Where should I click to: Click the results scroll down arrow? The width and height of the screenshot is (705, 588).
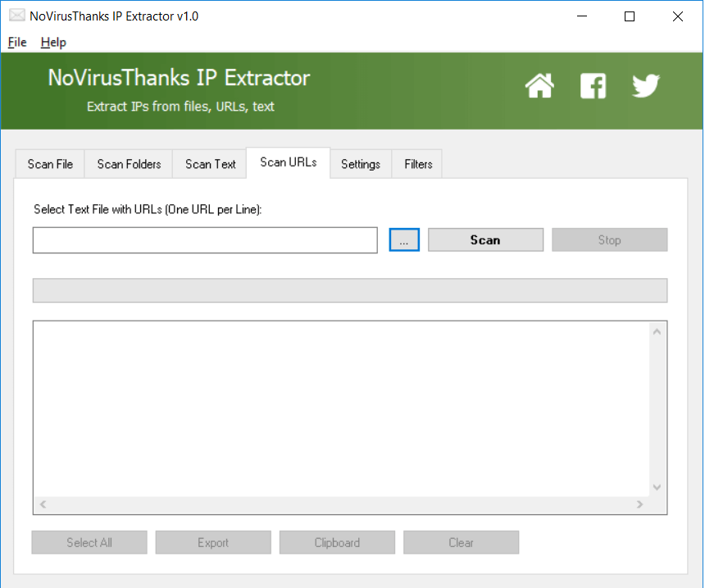pyautogui.click(x=657, y=487)
